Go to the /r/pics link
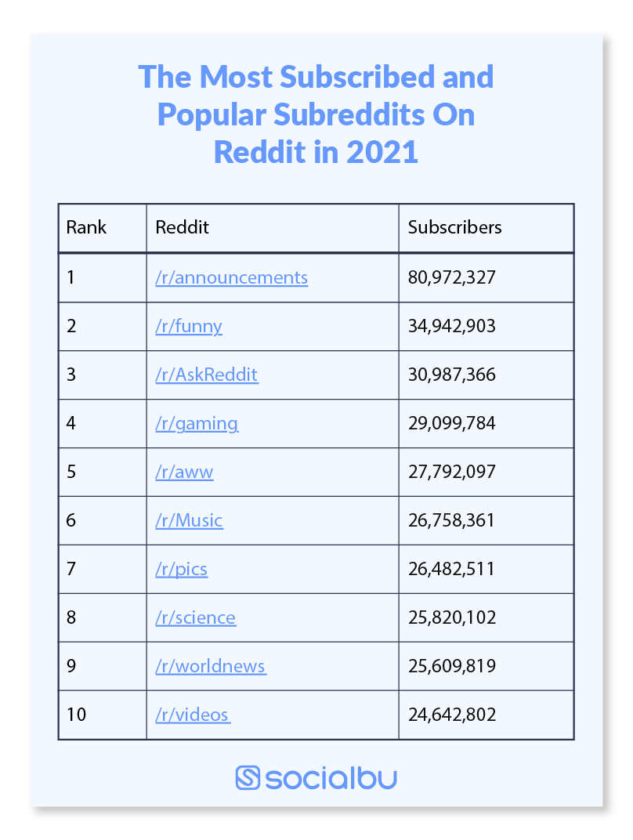This screenshot has width=633, height=840. [181, 569]
